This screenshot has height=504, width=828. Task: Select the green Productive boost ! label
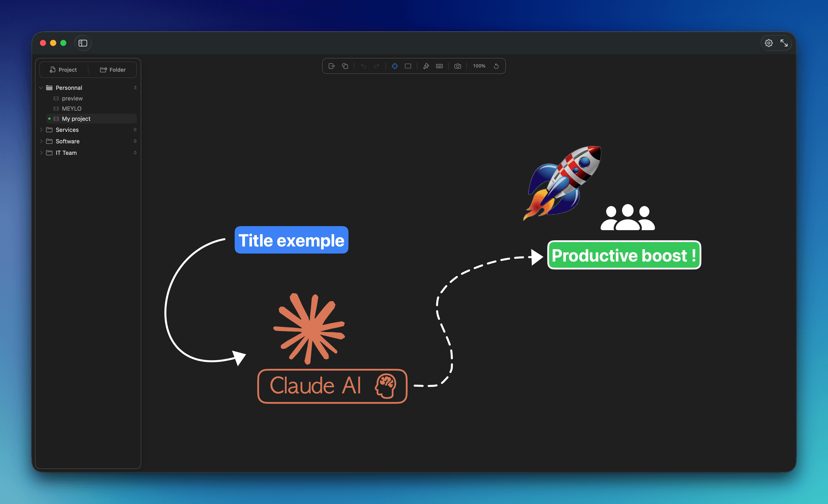click(x=624, y=255)
